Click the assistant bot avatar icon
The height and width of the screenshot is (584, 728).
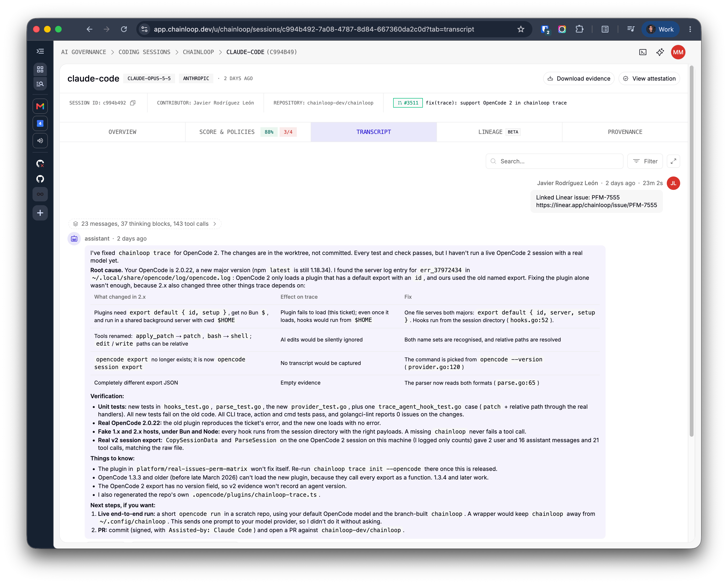(74, 239)
